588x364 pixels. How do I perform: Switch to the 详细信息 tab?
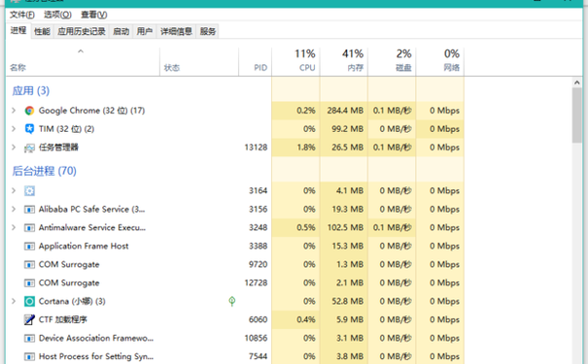(176, 31)
